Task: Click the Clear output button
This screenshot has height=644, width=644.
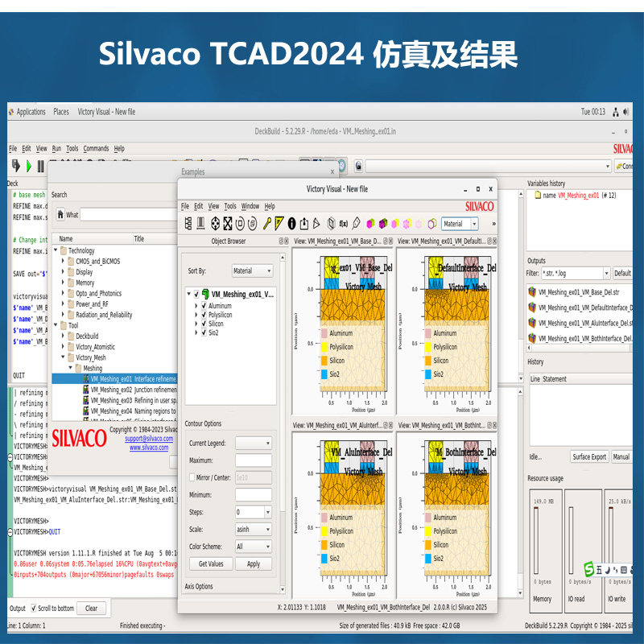Action: click(x=91, y=609)
